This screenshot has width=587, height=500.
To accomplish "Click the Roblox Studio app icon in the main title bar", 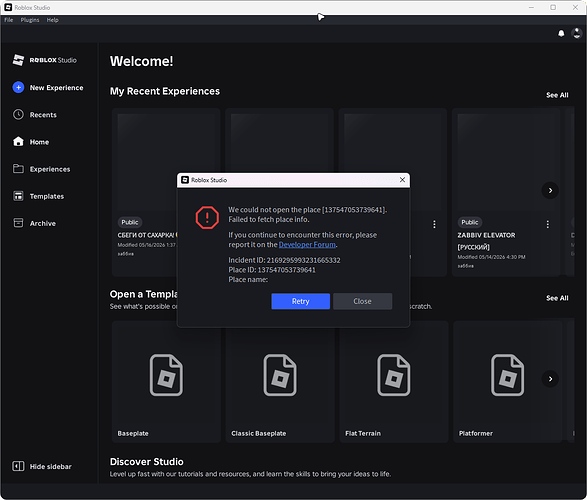I will 8,7.
